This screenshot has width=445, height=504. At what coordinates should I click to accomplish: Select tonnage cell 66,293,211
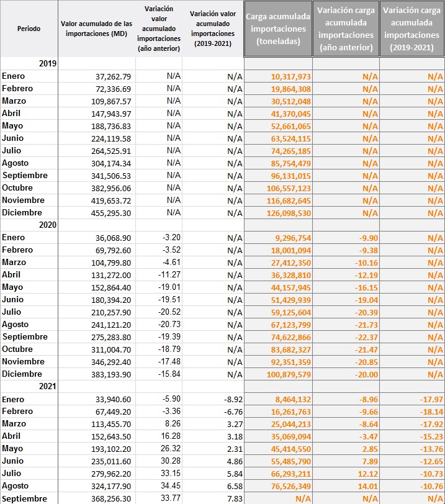click(278, 474)
